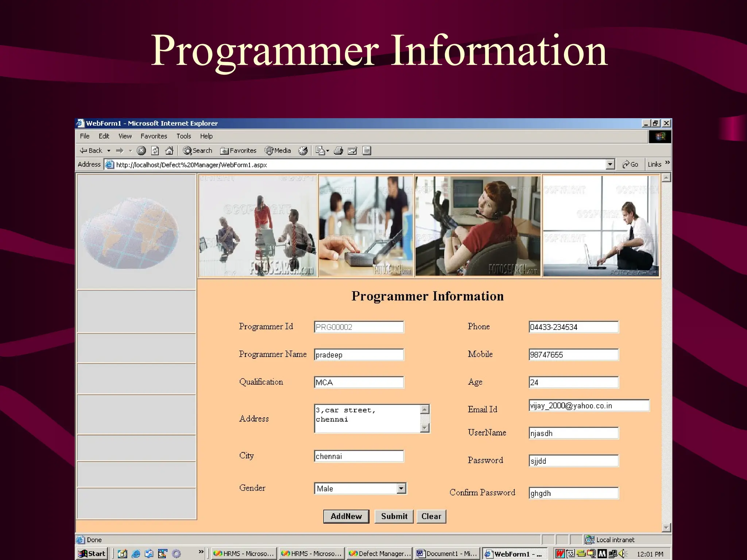Click the Edit toolbar icon
747x560 pixels.
click(352, 150)
